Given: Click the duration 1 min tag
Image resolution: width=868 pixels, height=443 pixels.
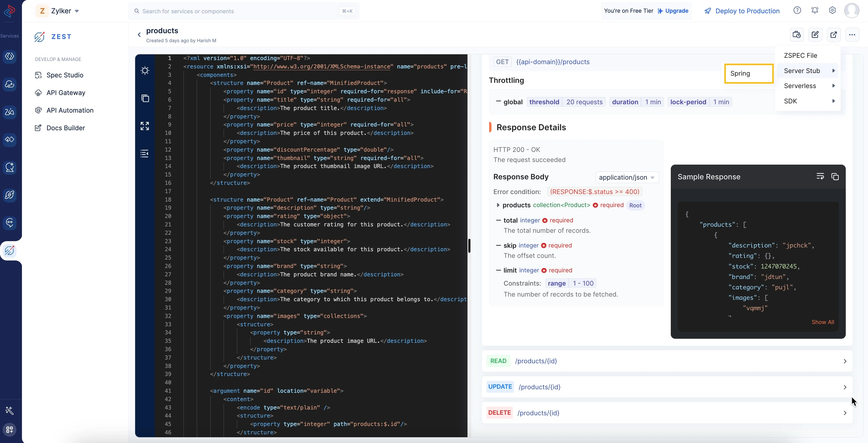Looking at the screenshot, I should pyautogui.click(x=636, y=102).
